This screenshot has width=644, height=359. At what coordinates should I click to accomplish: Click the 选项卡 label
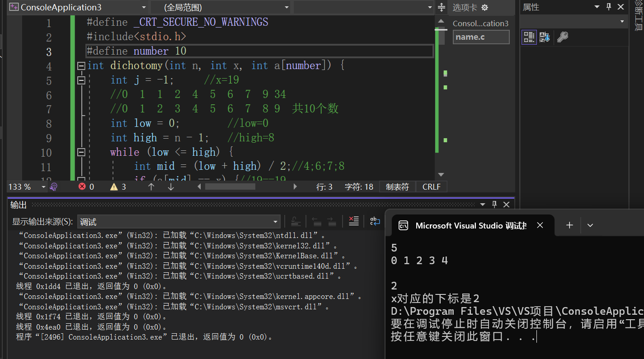pyautogui.click(x=465, y=7)
